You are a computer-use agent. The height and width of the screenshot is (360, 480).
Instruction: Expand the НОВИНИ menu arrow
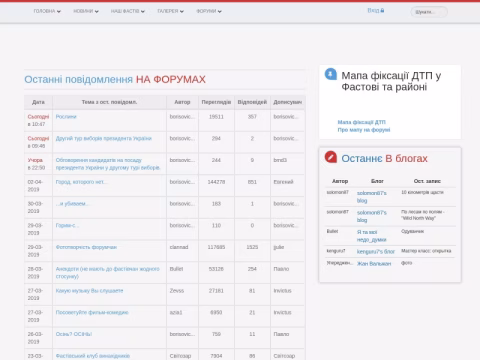click(97, 11)
